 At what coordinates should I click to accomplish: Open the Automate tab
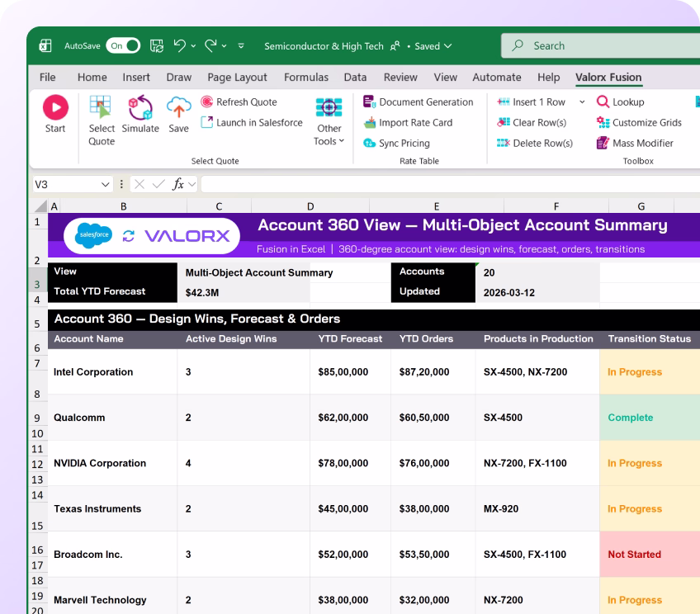click(497, 78)
